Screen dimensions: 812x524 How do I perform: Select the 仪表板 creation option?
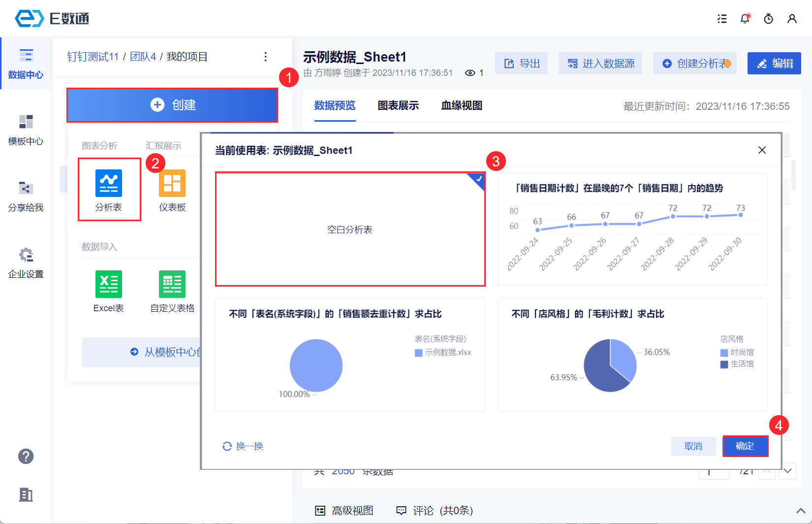pos(172,190)
